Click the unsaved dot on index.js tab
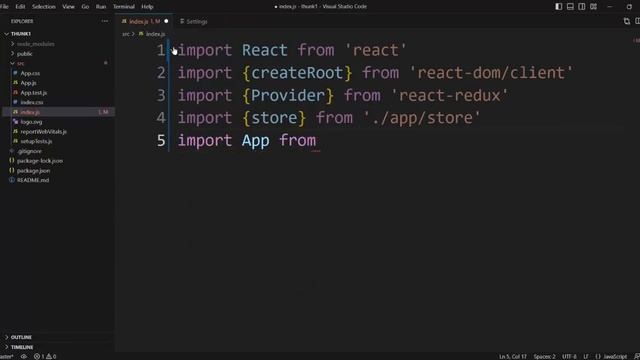 (166, 21)
